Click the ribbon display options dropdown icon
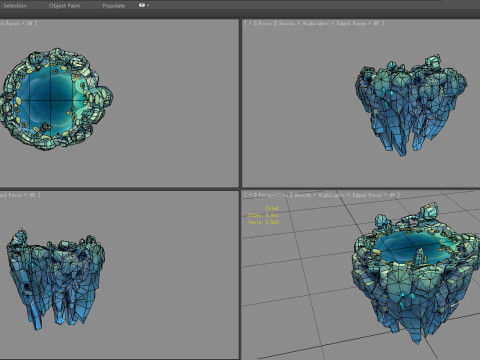 144,5
